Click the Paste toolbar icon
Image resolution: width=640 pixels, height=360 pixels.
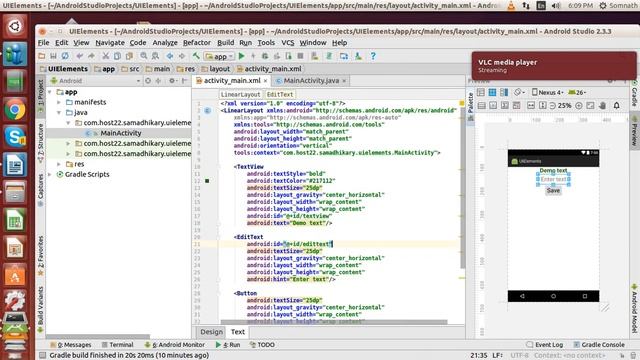coord(129,56)
